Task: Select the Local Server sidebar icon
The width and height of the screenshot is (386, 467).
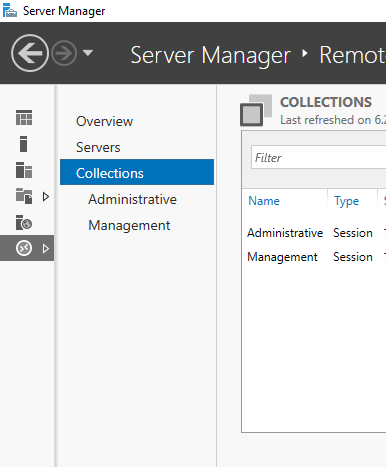Action: click(23, 144)
